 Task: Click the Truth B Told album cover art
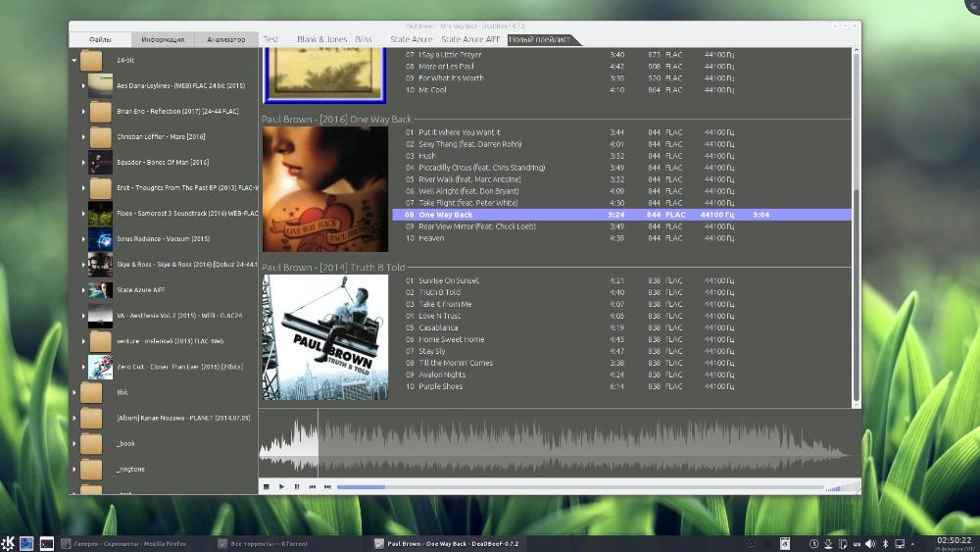pyautogui.click(x=325, y=337)
